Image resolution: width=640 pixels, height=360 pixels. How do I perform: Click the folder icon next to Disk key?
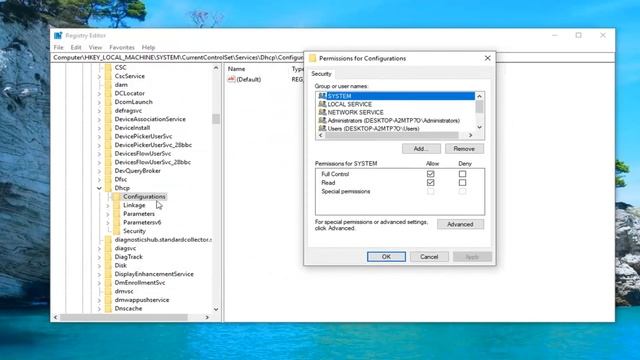[108, 265]
